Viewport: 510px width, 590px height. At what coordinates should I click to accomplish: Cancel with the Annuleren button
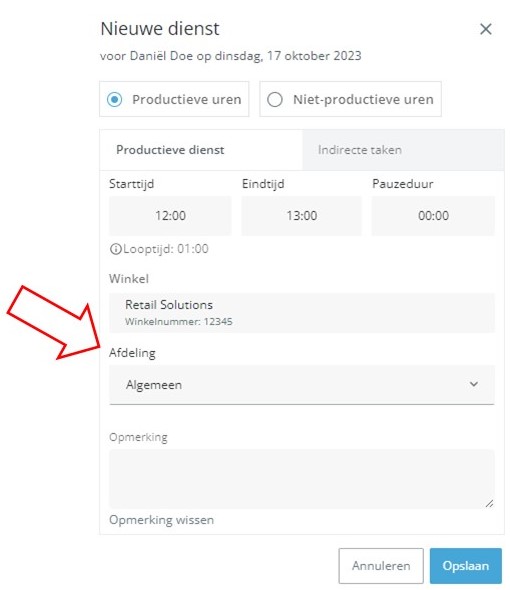point(381,566)
